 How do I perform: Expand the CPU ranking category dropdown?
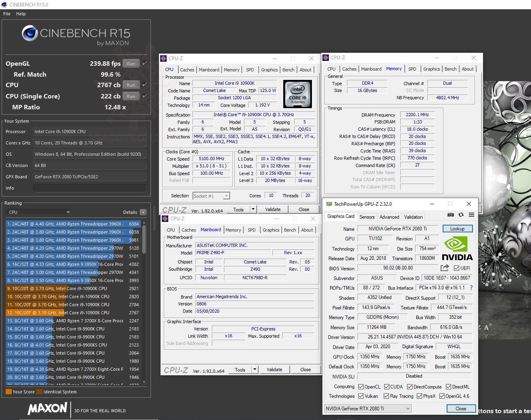pyautogui.click(x=68, y=212)
